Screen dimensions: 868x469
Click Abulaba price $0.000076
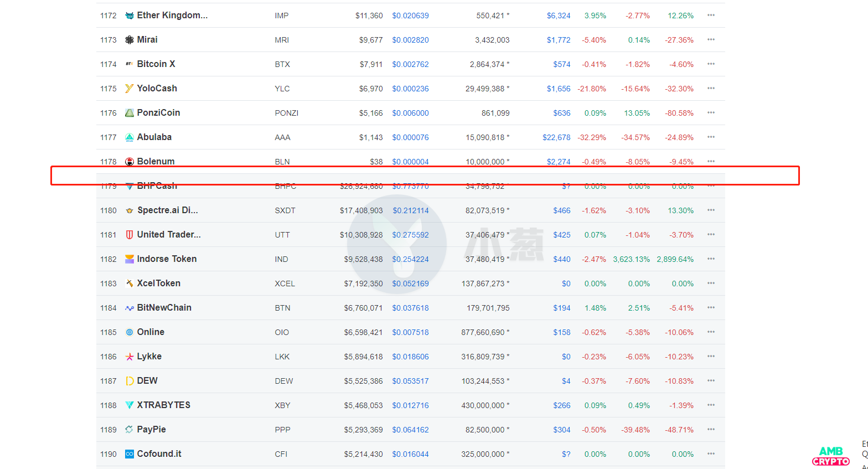[x=410, y=137]
